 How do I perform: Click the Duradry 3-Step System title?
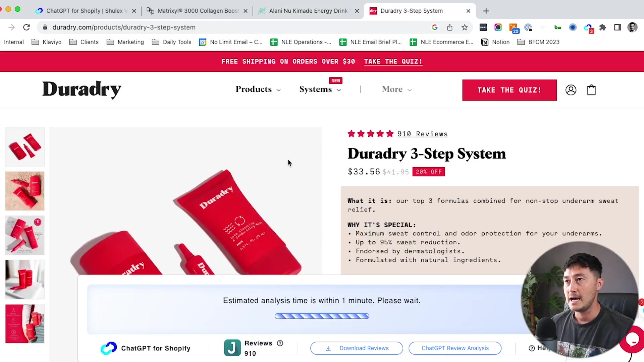427,154
